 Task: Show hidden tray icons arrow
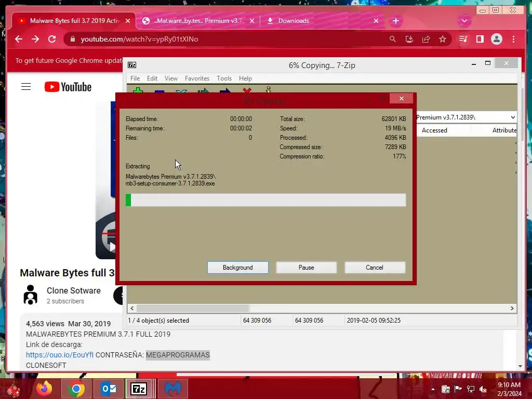[x=433, y=389]
